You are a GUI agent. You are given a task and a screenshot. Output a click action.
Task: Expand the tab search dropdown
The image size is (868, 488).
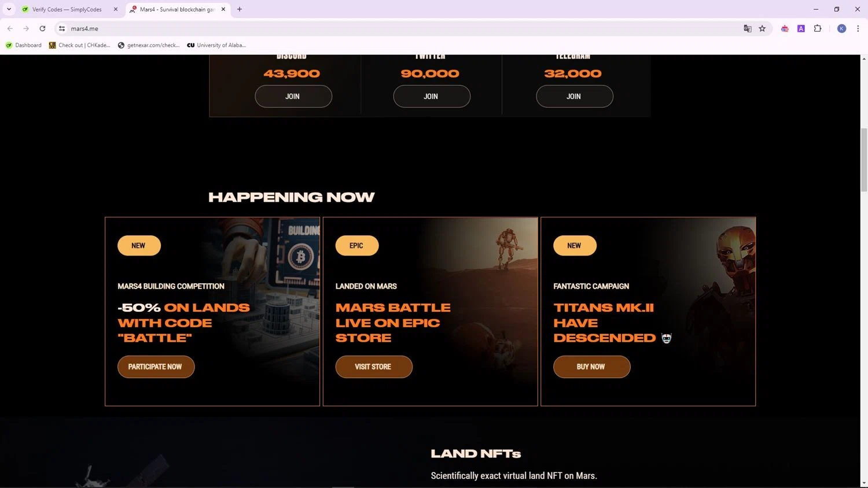pyautogui.click(x=9, y=9)
